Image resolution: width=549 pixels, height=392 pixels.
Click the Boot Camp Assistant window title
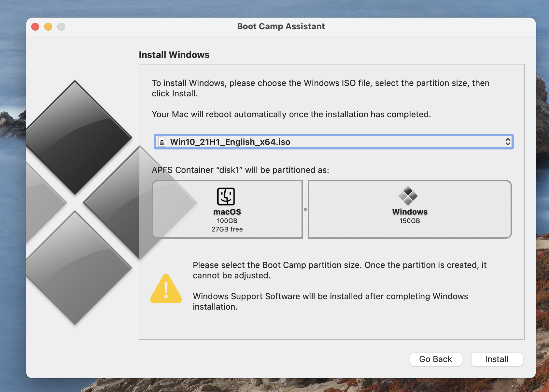point(281,26)
